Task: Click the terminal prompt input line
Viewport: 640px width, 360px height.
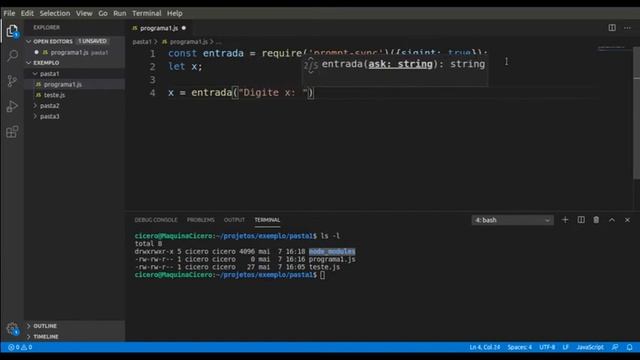Action: pyautogui.click(x=230, y=275)
